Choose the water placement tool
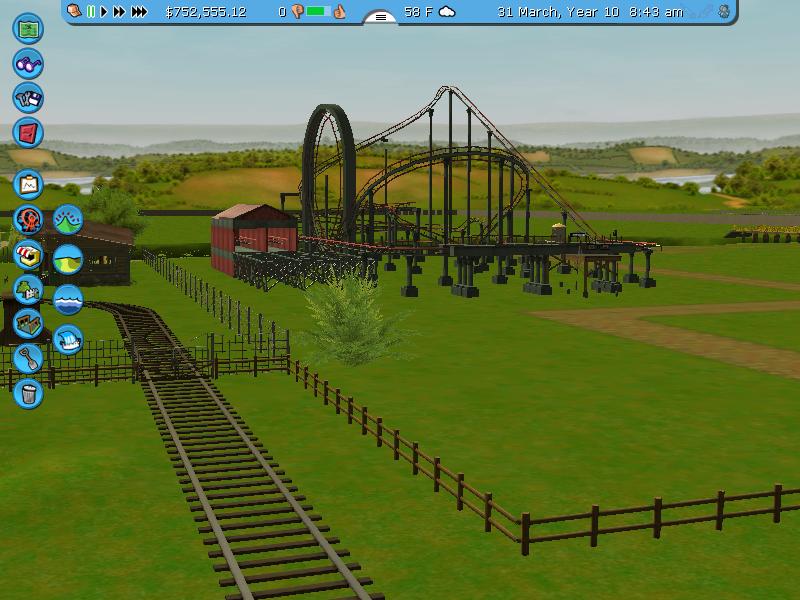The height and width of the screenshot is (600, 800). pos(68,299)
